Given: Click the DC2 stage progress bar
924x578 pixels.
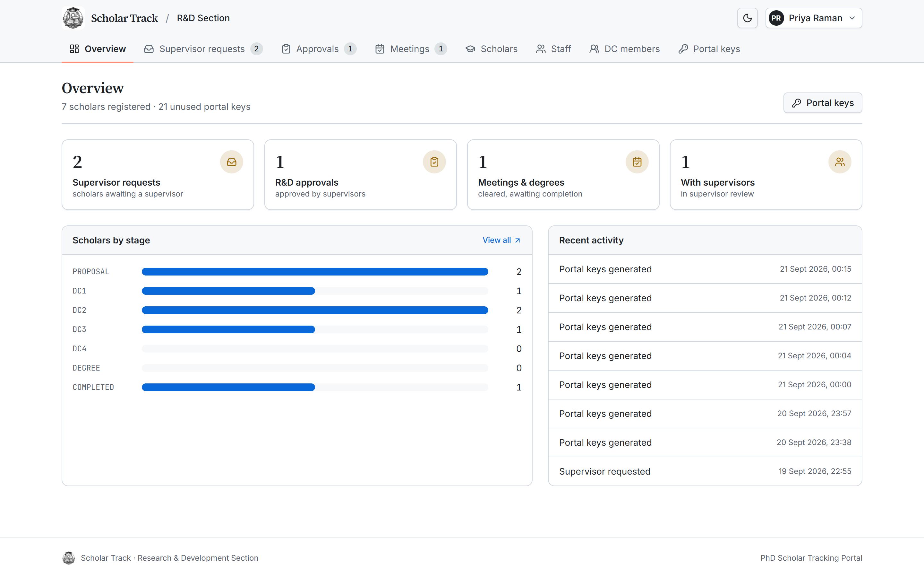Looking at the screenshot, I should pyautogui.click(x=315, y=310).
